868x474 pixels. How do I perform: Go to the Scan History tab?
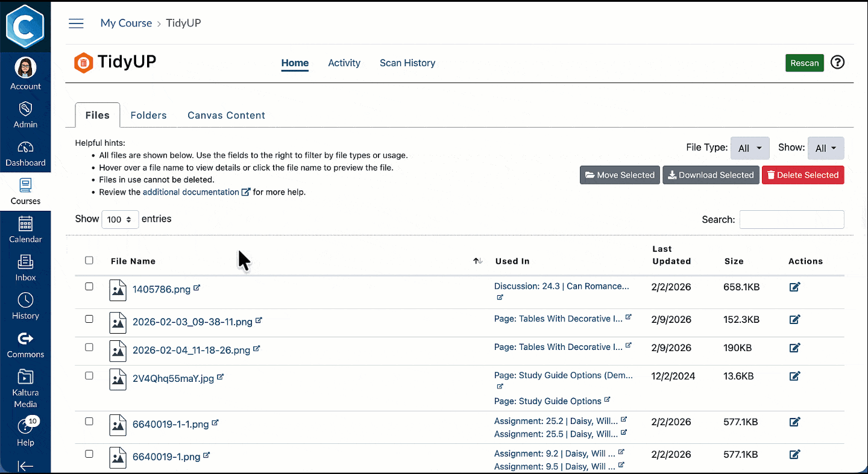click(407, 63)
